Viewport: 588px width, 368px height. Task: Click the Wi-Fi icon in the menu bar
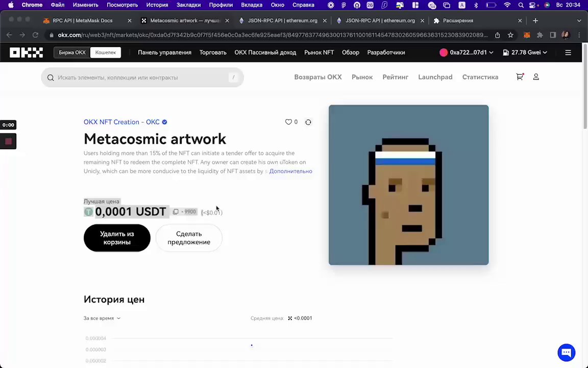[507, 5]
